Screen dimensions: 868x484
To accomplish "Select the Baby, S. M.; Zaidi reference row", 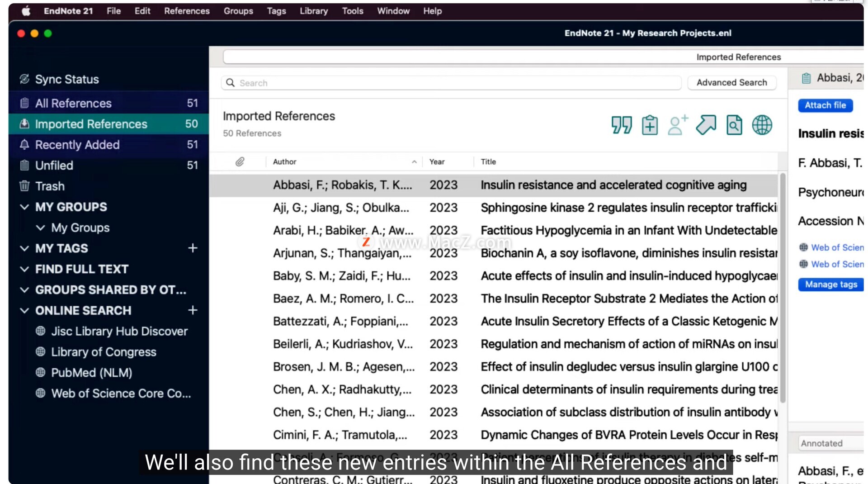I will (x=493, y=275).
